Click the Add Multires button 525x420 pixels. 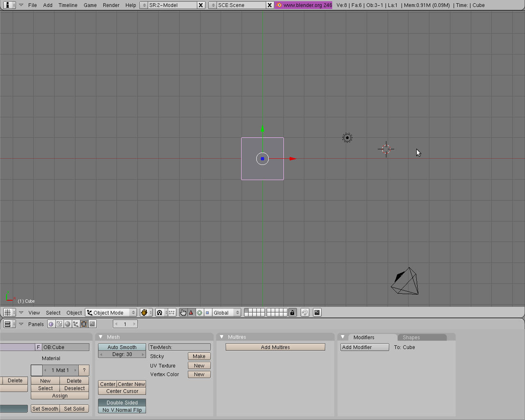click(275, 347)
